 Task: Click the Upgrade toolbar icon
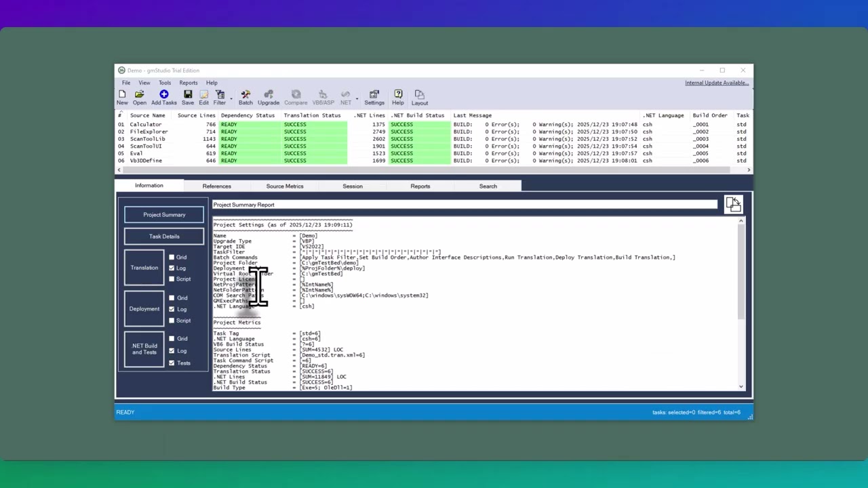coord(268,98)
